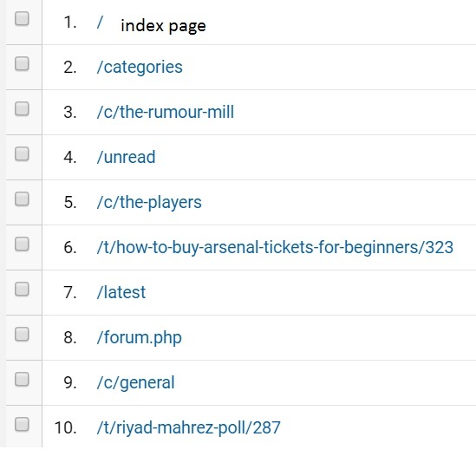Click the /c/the-players link
Viewport: 476px width, 456px height.
click(x=149, y=203)
